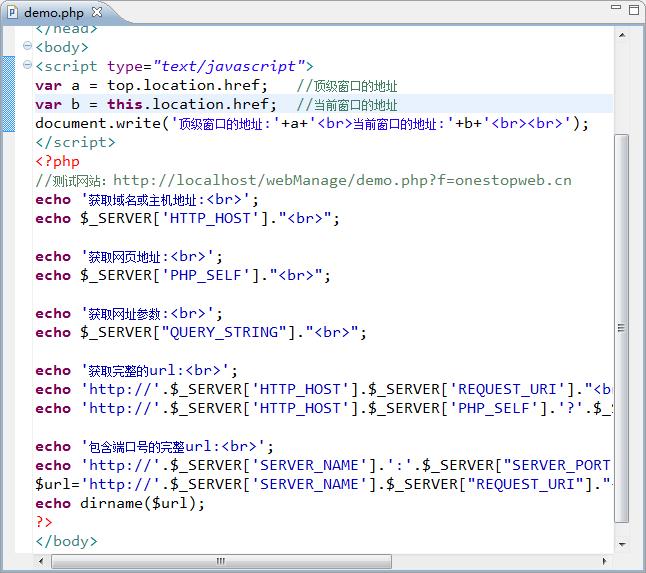This screenshot has height=573, width=646.
Task: Click the horizontal scrollbar left arrow
Action: tap(41, 561)
